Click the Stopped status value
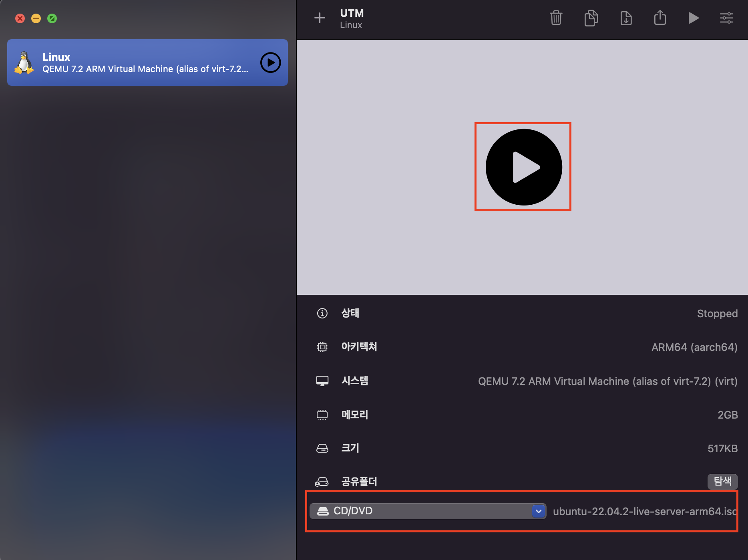 tap(717, 314)
